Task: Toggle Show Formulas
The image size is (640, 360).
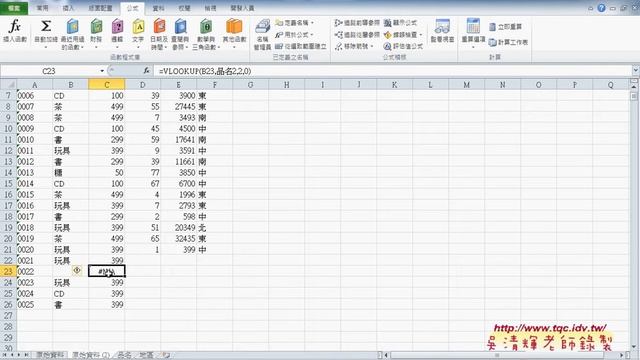Action: 400,23
